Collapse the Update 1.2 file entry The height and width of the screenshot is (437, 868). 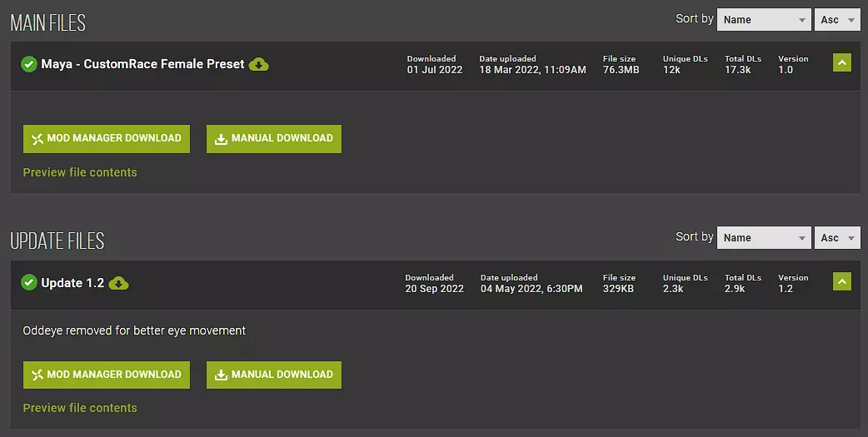pos(841,281)
